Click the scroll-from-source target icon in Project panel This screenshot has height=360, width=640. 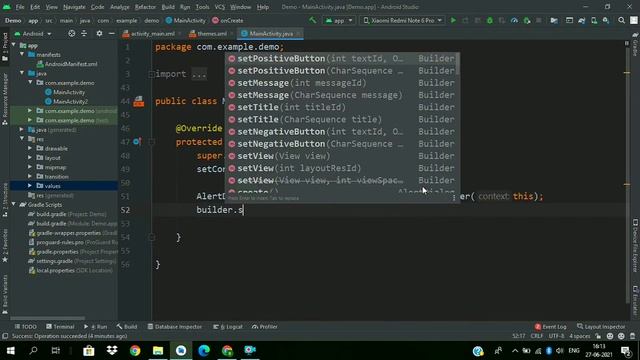pos(71,33)
